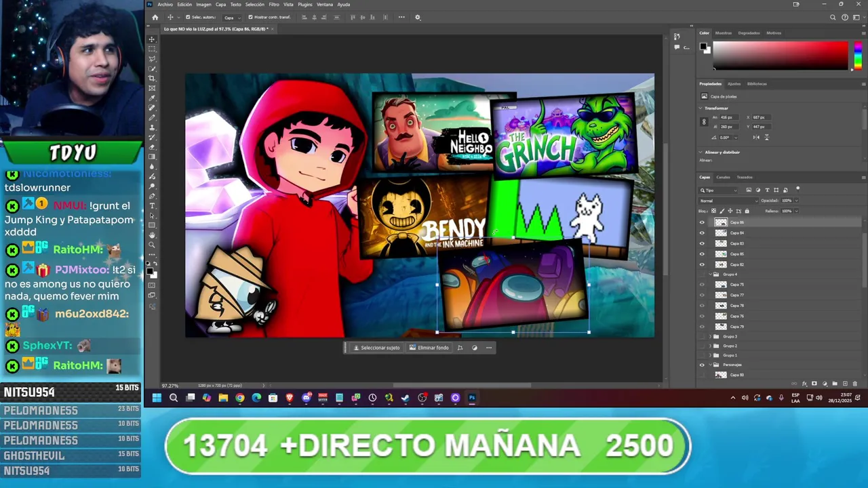Pick a color in the red color field
This screenshot has height=488, width=868.
tap(780, 54)
